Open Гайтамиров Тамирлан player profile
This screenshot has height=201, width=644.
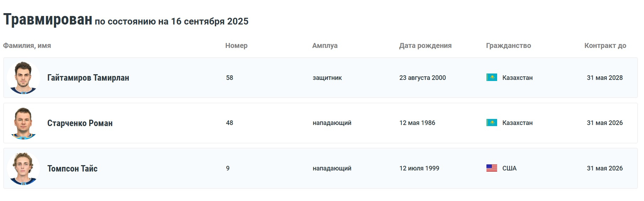click(88, 78)
